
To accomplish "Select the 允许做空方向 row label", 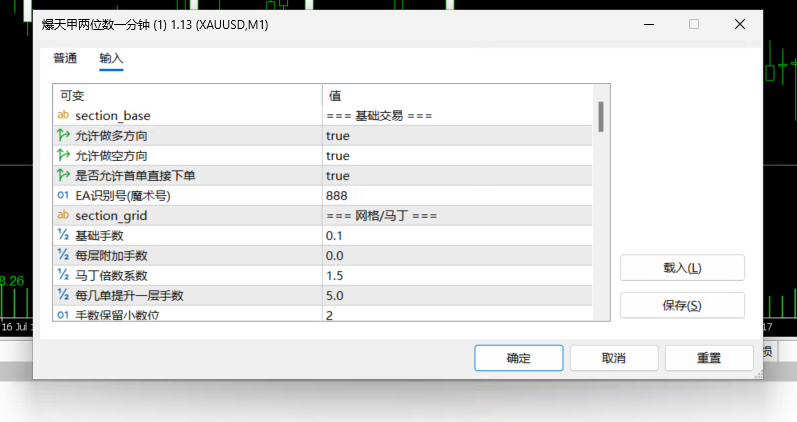I will pyautogui.click(x=111, y=156).
